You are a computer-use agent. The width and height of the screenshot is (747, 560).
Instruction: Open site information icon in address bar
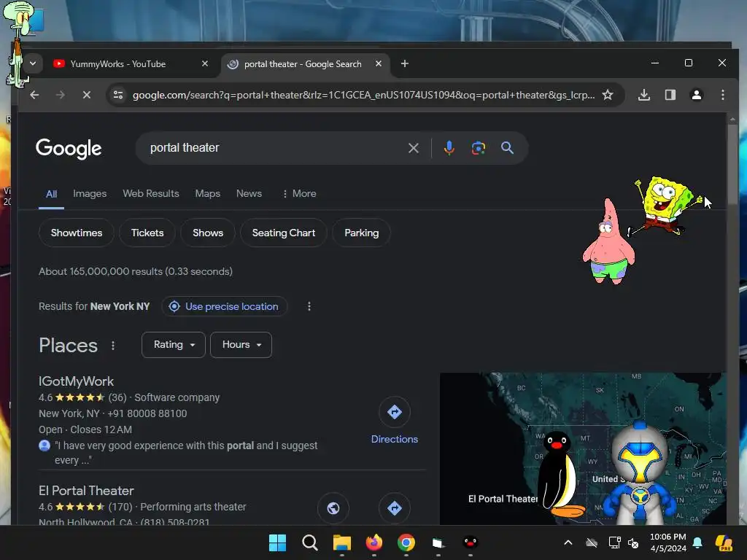118,95
